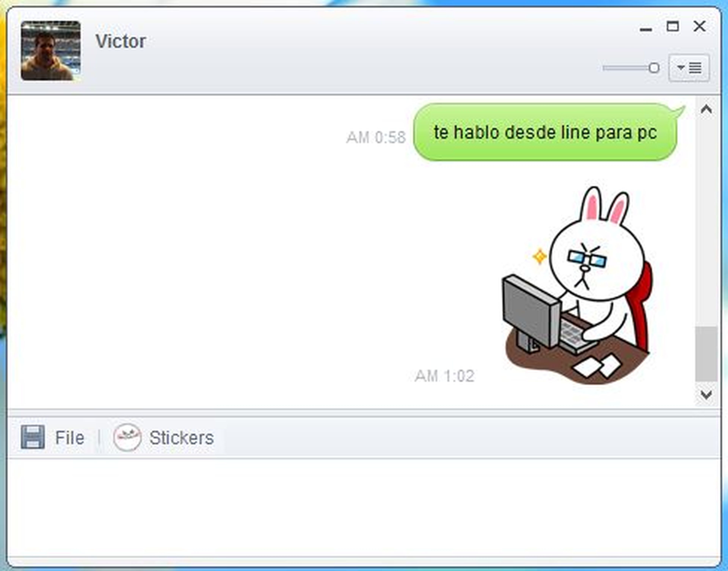
Task: Maximize the Victor chat window
Action: [x=673, y=26]
